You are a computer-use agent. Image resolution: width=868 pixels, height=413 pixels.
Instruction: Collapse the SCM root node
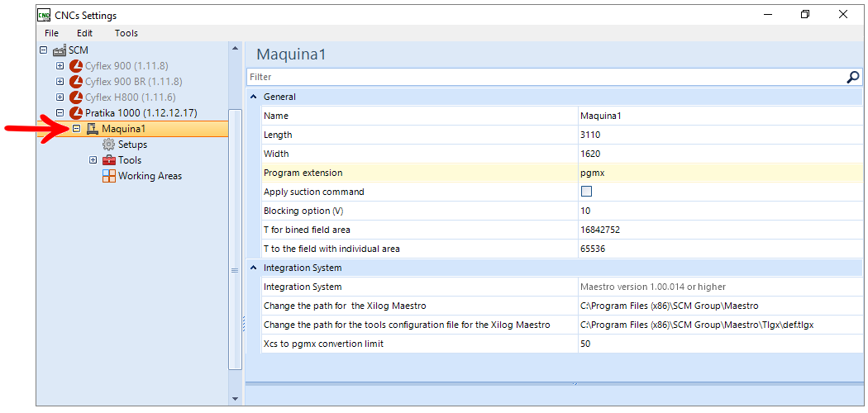coord(44,50)
